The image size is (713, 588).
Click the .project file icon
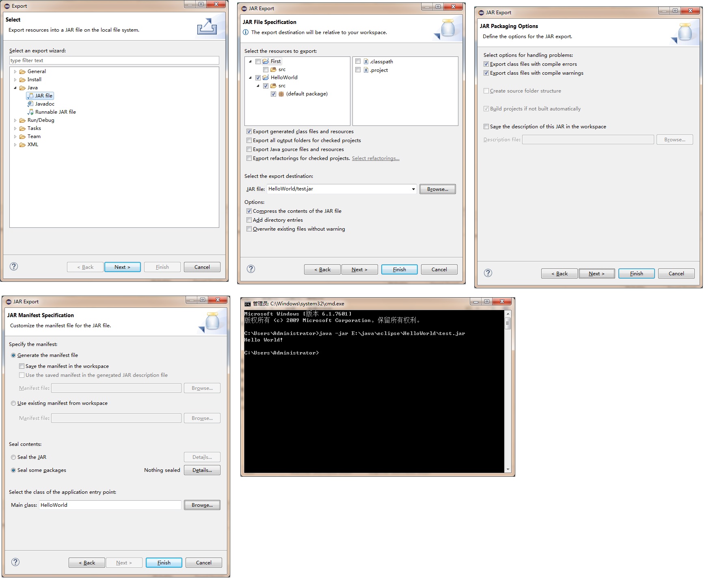(366, 70)
